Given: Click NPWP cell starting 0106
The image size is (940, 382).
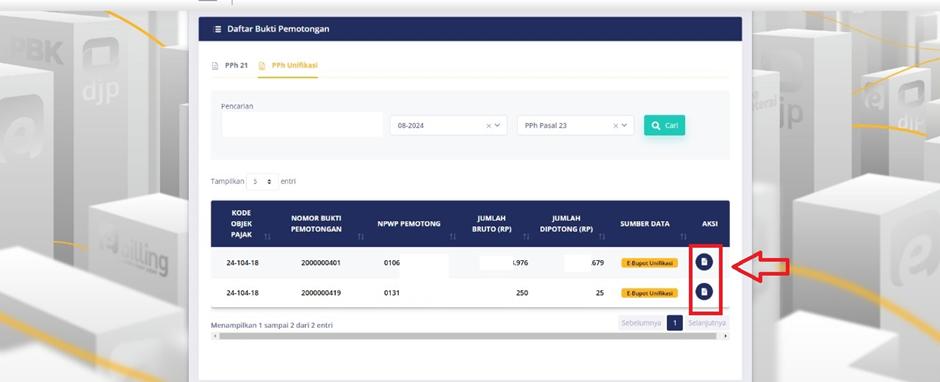Looking at the screenshot, I should [391, 263].
